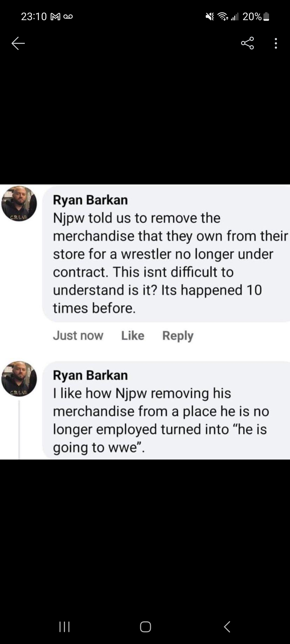
Task: Open first Ryan Barkan profile picture
Action: (x=19, y=203)
